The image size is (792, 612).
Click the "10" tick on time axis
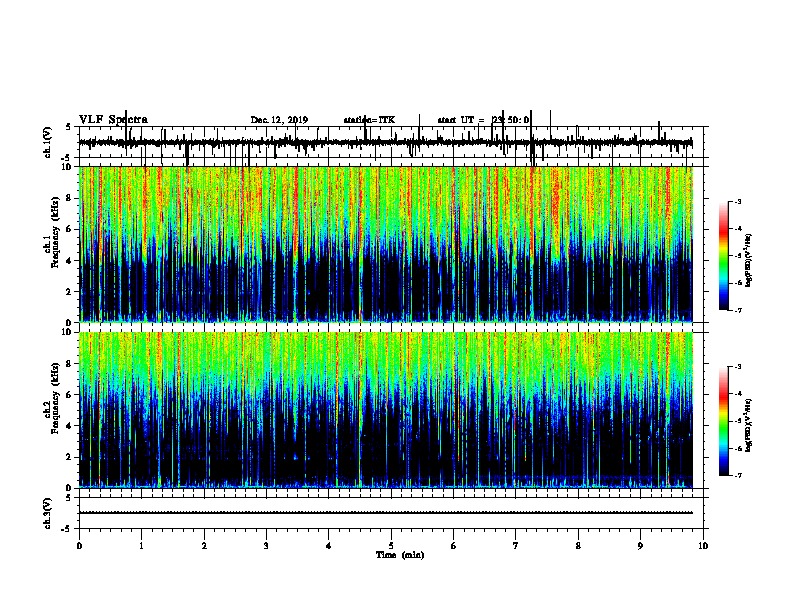click(703, 546)
